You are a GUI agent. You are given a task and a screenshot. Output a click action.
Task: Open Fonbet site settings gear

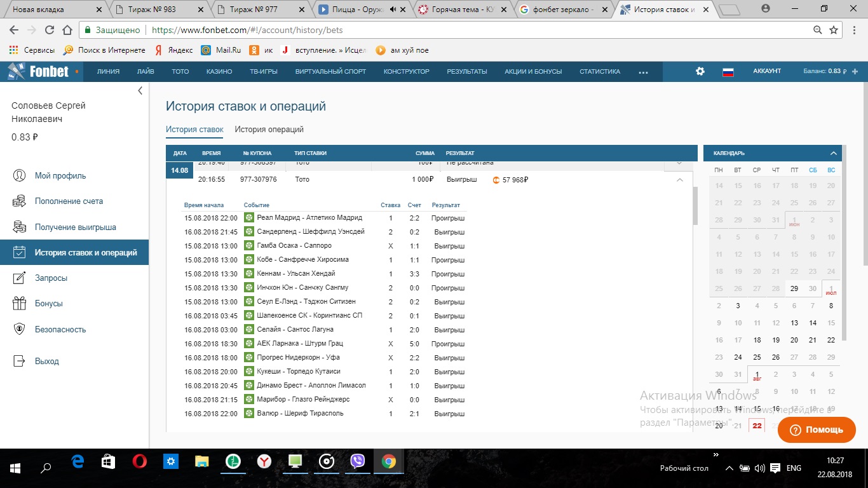[700, 71]
